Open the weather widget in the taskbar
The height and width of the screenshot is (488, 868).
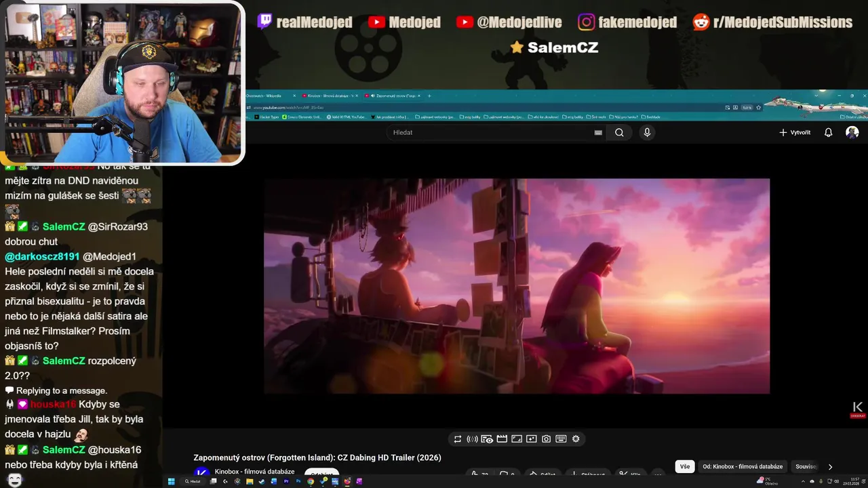click(768, 481)
